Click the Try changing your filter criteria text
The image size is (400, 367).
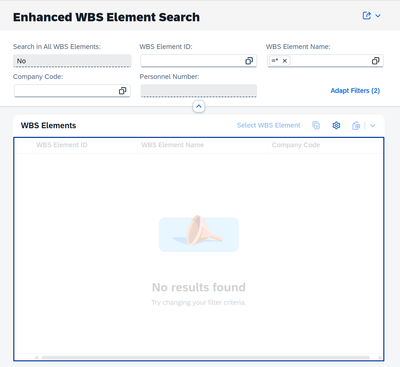pos(199,303)
